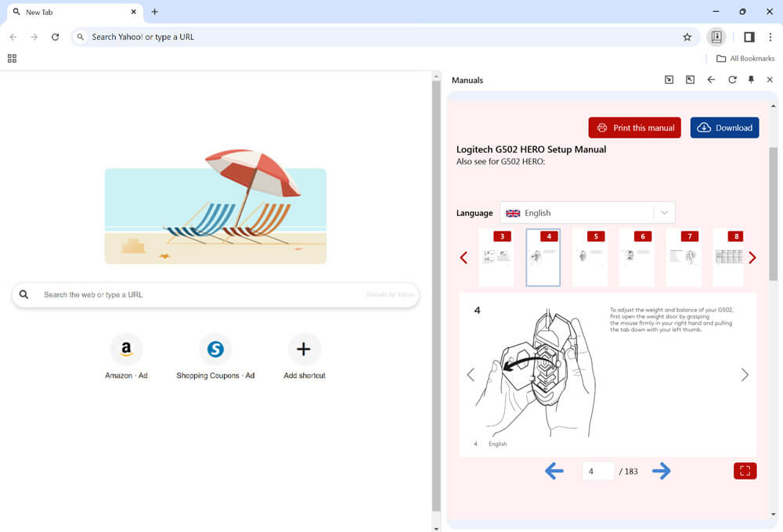783x532 pixels.
Task: Click the Manuals panel shrink icon
Action: pos(669,80)
